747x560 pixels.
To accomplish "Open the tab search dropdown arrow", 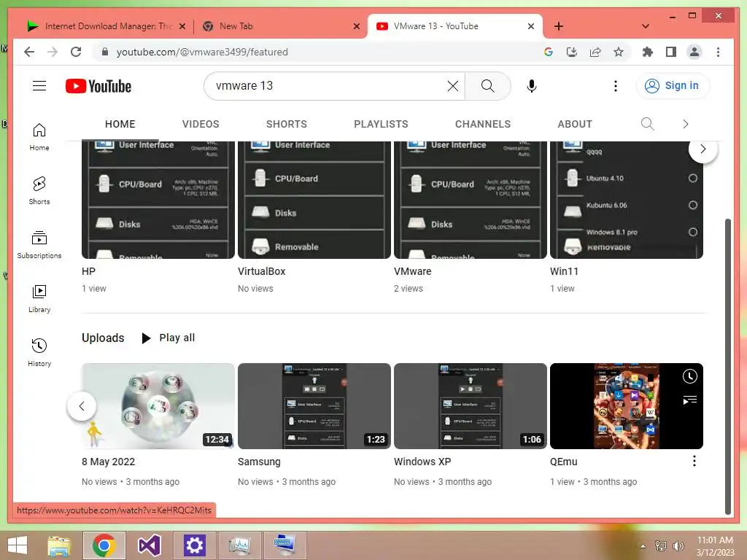I will pyautogui.click(x=645, y=26).
